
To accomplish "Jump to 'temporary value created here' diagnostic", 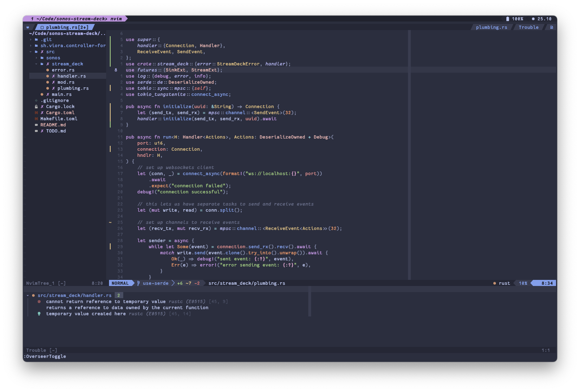I will pos(86,314).
